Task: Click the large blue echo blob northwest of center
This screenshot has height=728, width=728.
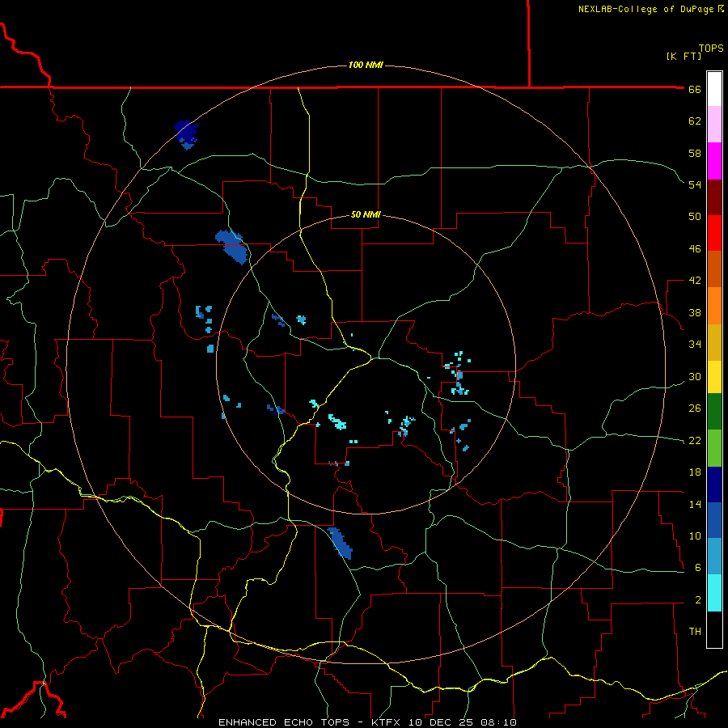Action: (232, 247)
